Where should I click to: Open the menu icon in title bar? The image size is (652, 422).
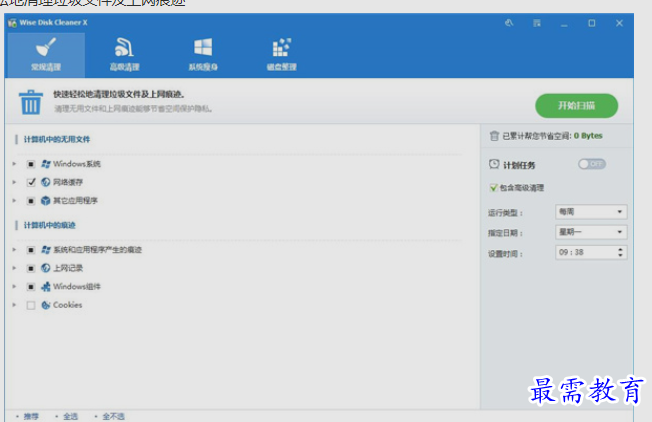[537, 23]
